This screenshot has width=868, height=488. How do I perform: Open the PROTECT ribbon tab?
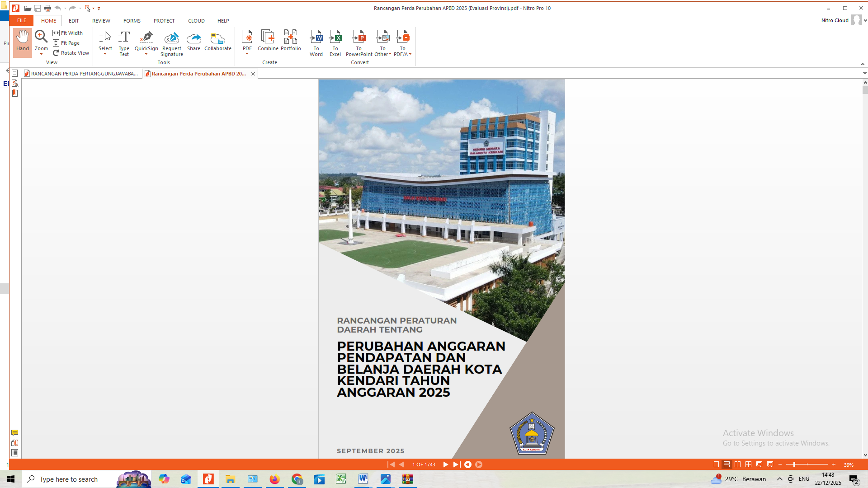(164, 21)
